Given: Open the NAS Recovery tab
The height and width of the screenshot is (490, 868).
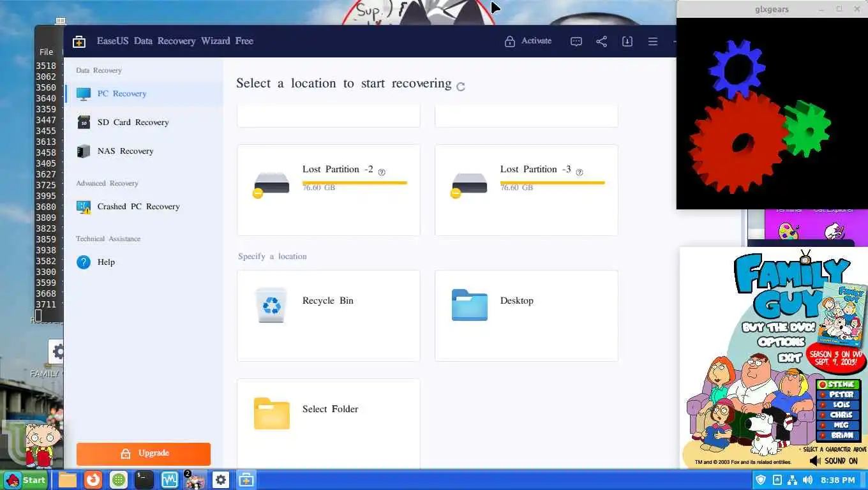Looking at the screenshot, I should 144,151.
